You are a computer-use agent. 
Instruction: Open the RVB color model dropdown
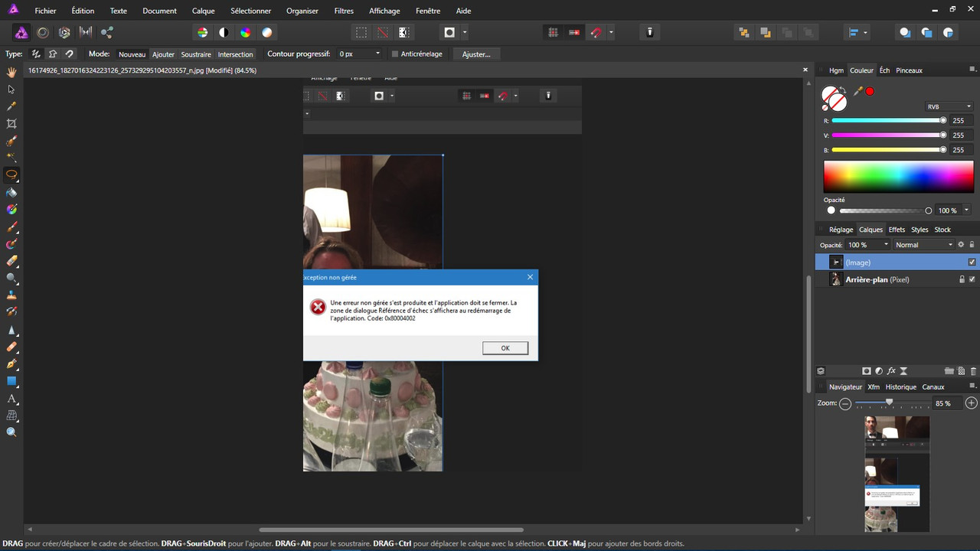click(949, 106)
